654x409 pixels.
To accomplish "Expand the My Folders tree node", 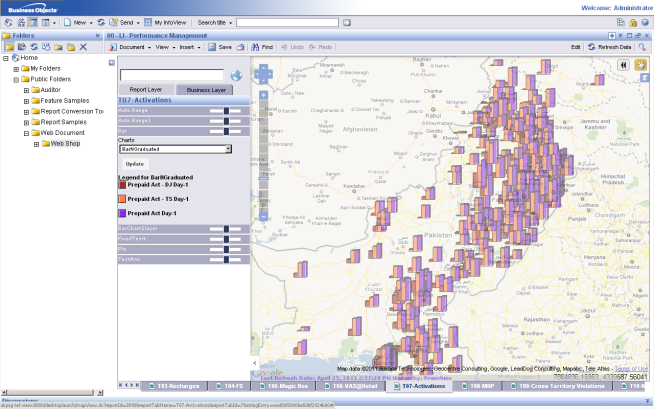I will click(16, 69).
